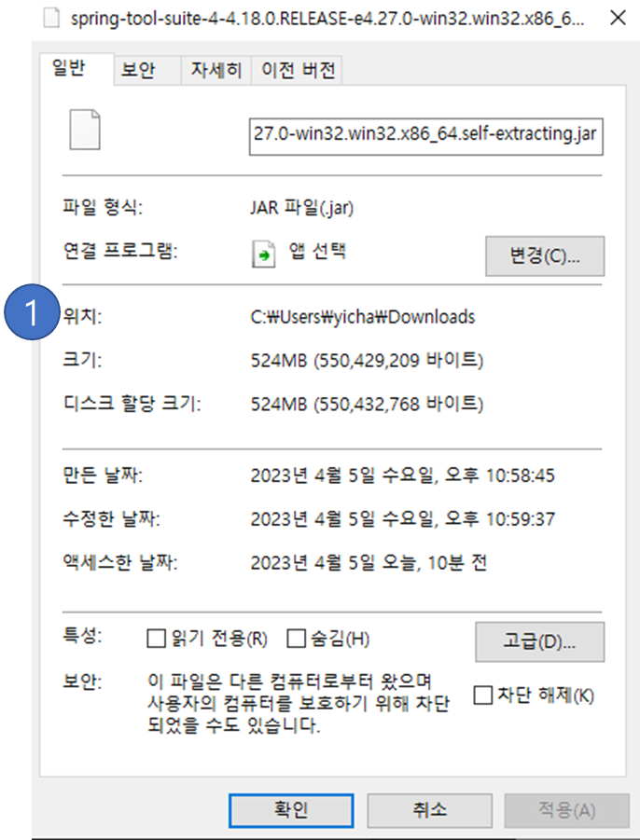Select the location path C:\Users\yicha\Downloads

click(x=363, y=317)
